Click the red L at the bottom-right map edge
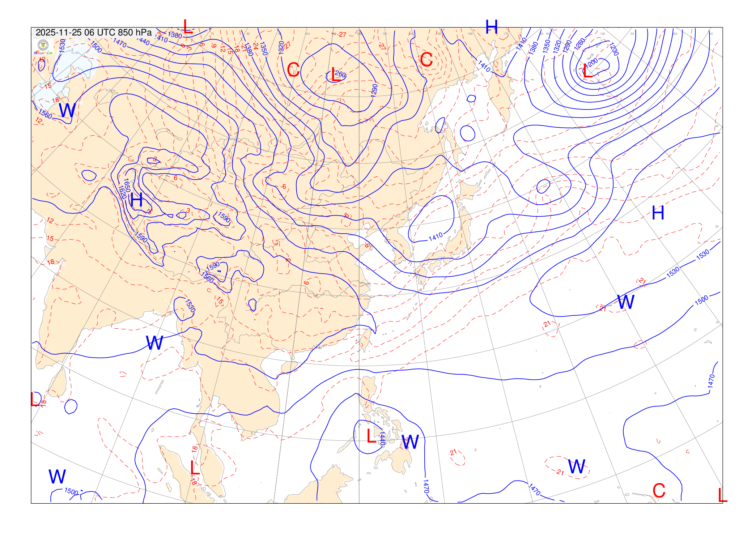 (722, 495)
